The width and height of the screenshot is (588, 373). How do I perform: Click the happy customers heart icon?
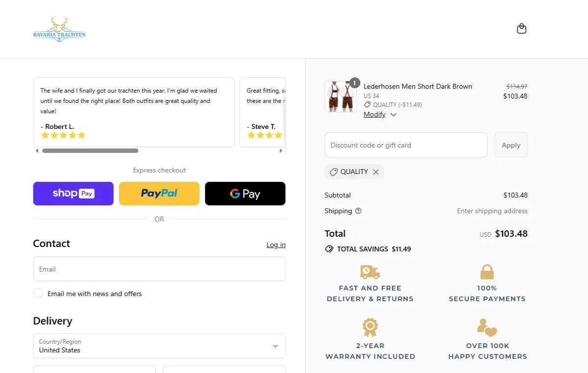point(487,327)
